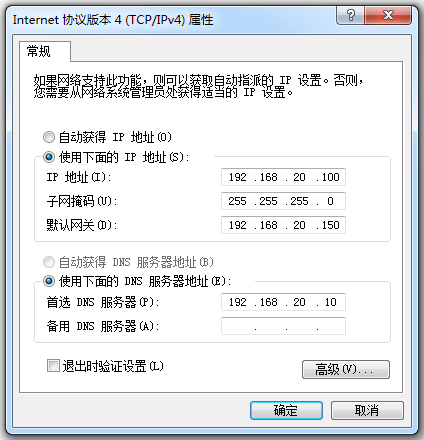Click the help question mark icon

[350, 15]
